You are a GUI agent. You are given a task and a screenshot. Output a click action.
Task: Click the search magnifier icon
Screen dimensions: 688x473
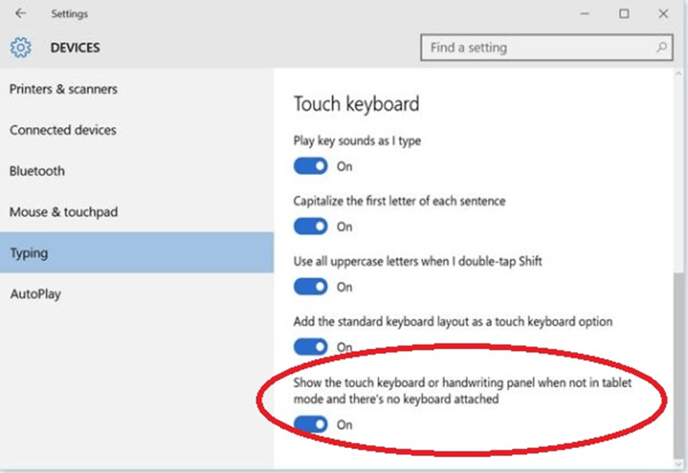click(x=661, y=47)
